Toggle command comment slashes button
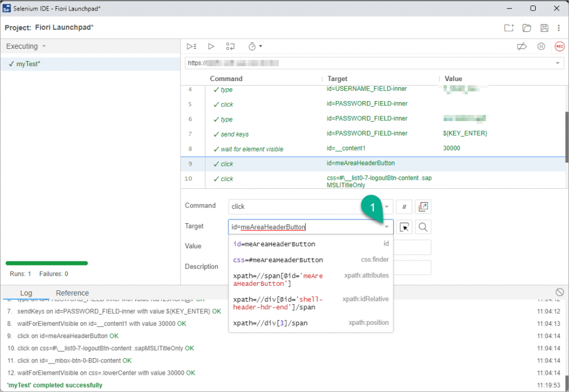This screenshot has height=392, width=569. click(404, 207)
